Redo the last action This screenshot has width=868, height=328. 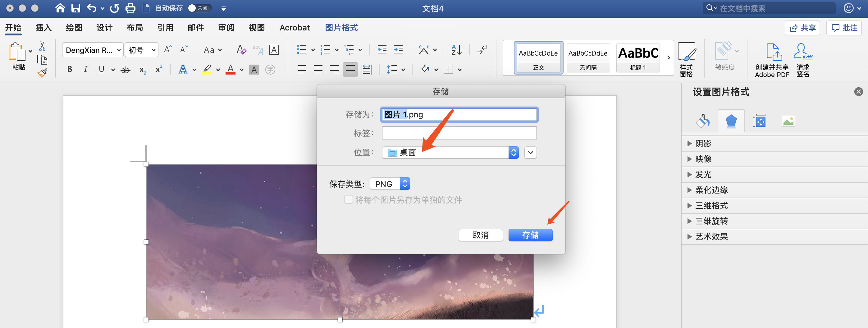pyautogui.click(x=115, y=8)
